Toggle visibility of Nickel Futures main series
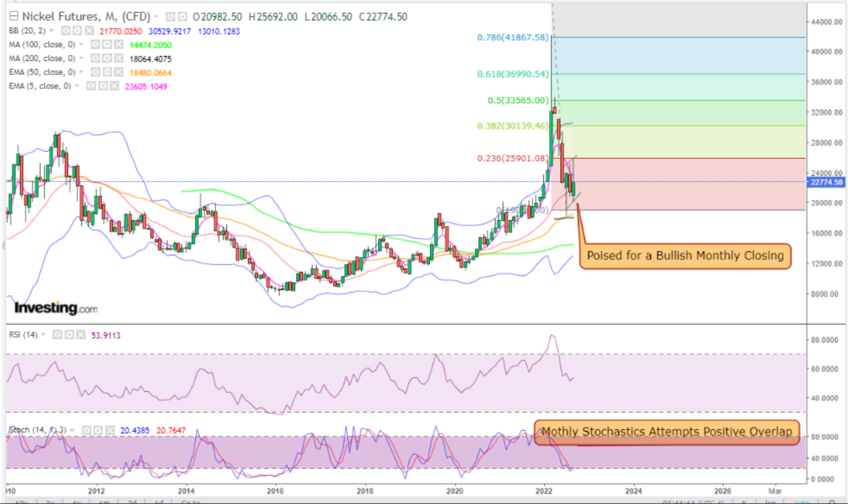848x504 pixels. [x=171, y=17]
